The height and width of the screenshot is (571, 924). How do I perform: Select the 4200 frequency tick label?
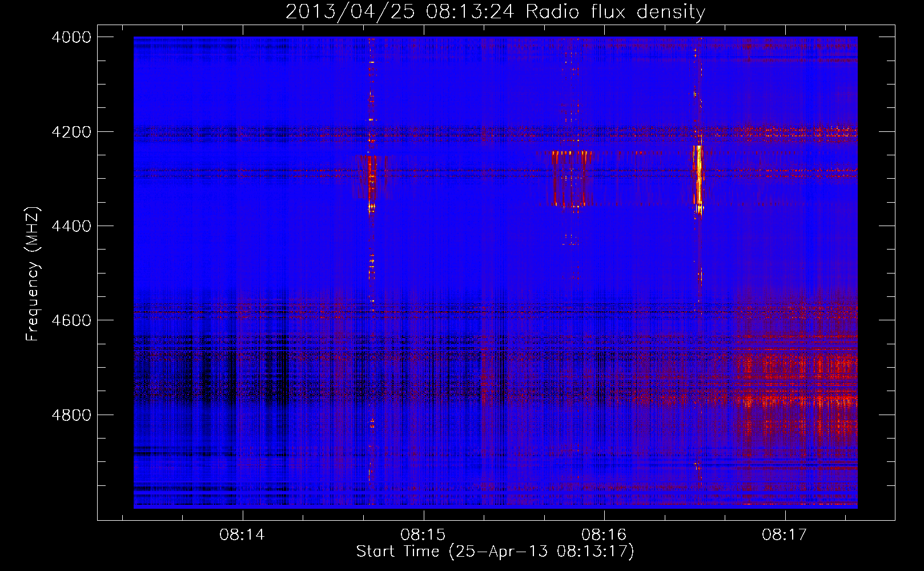coord(71,132)
